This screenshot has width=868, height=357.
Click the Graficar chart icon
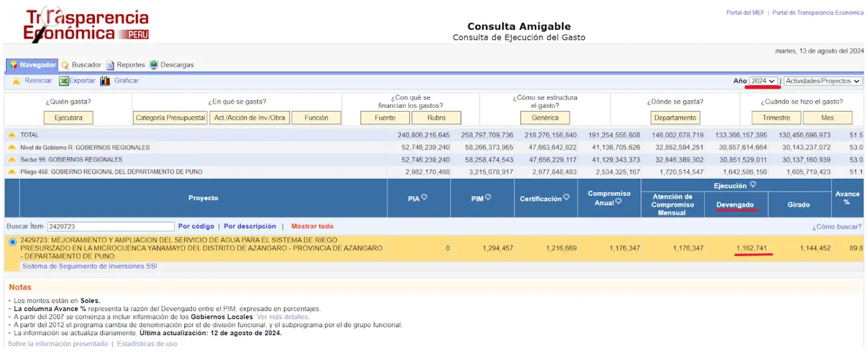point(105,81)
